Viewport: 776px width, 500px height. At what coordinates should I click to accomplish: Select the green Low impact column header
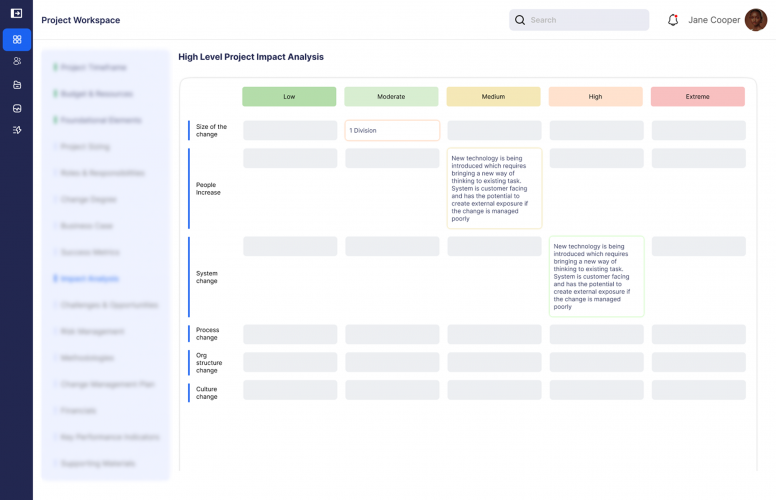(289, 97)
